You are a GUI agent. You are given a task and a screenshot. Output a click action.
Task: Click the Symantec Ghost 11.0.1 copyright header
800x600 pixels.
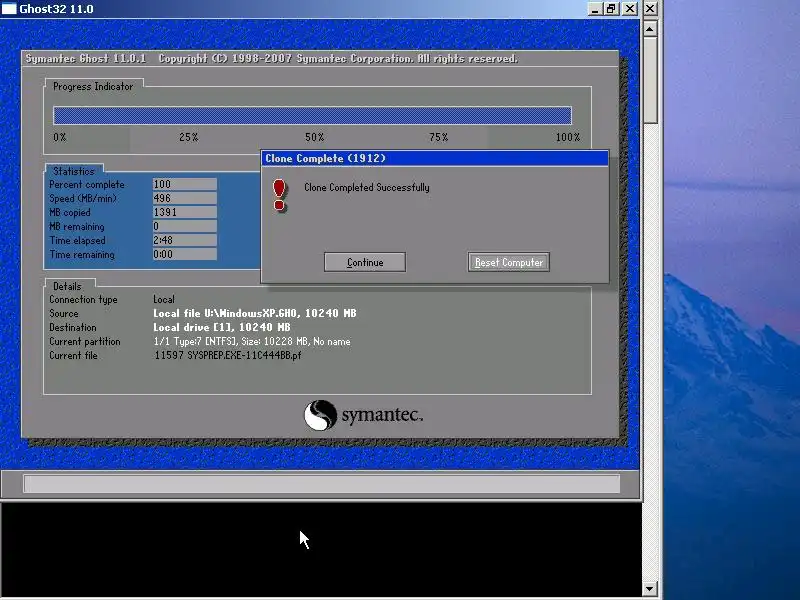[271, 59]
